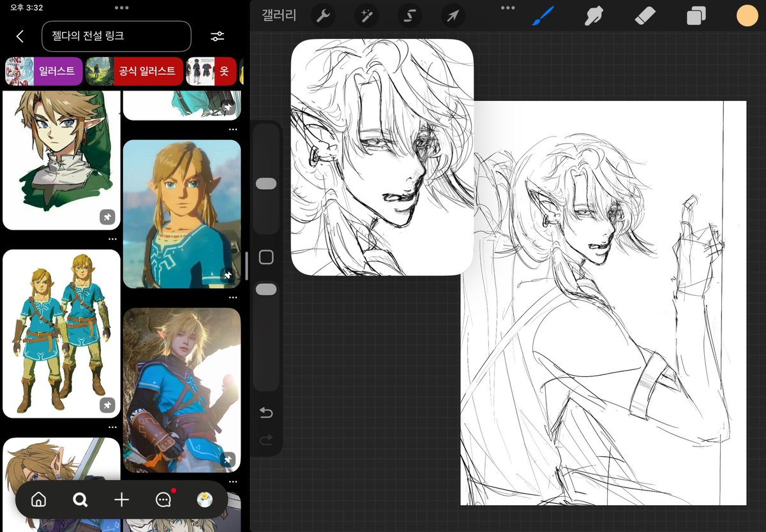Select the 공식 일러스트 category chip
The height and width of the screenshot is (532, 766).
pyautogui.click(x=134, y=71)
